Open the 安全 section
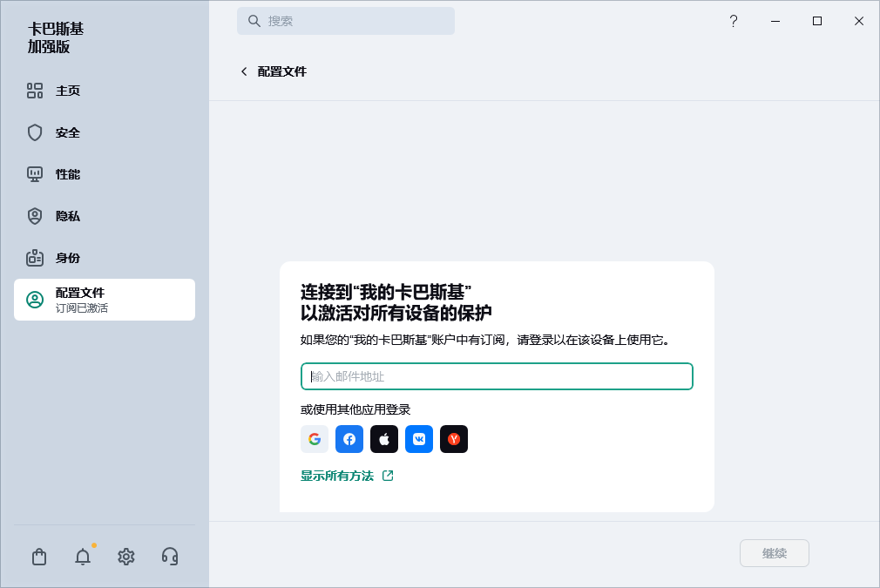Screen dimensions: 880x588 (x=68, y=132)
